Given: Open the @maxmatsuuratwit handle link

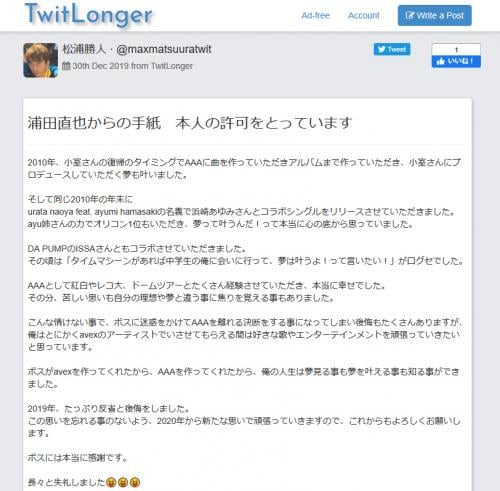Looking at the screenshot, I should tap(164, 49).
